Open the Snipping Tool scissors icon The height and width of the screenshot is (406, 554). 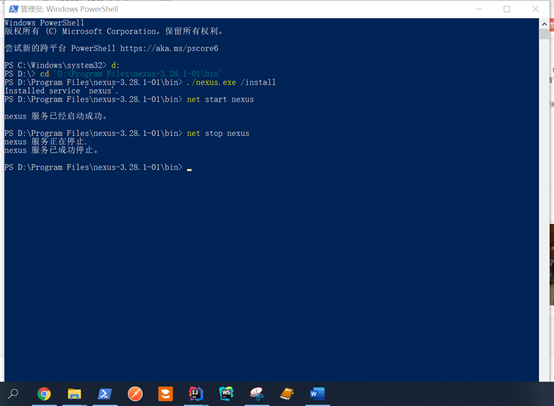(257, 394)
